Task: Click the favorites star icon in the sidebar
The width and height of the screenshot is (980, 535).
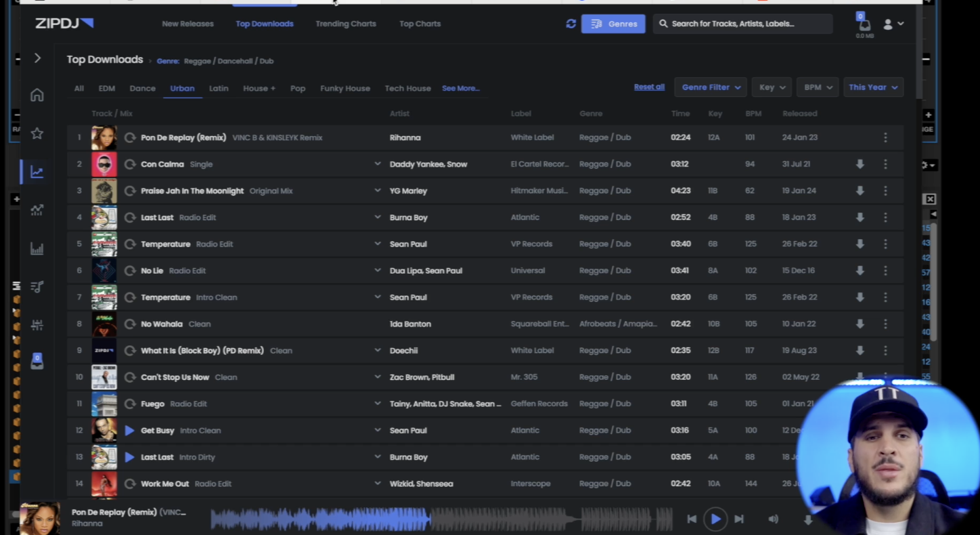Action: (37, 133)
